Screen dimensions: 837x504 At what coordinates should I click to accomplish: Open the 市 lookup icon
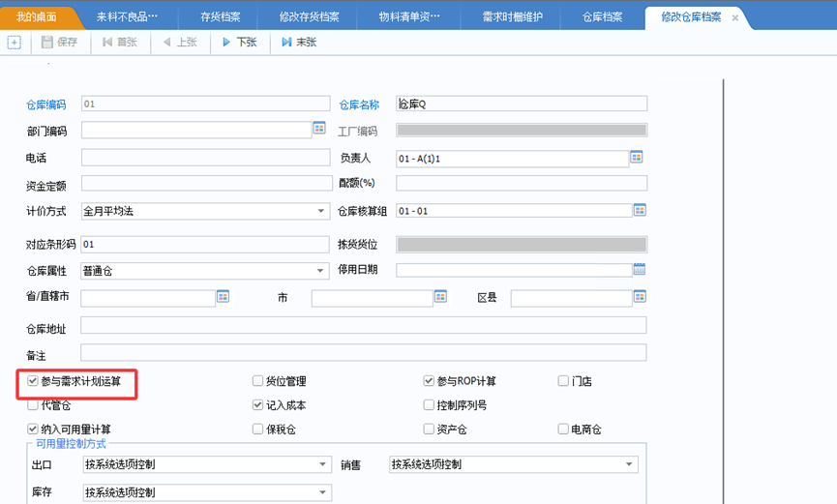(x=440, y=296)
